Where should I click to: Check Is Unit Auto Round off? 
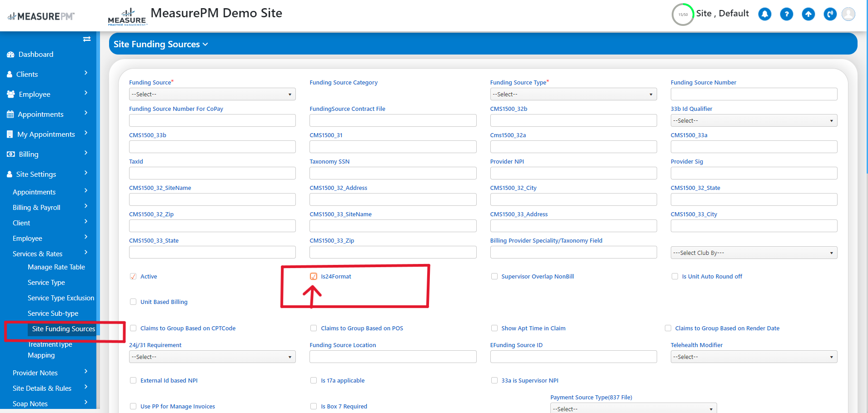pos(675,276)
